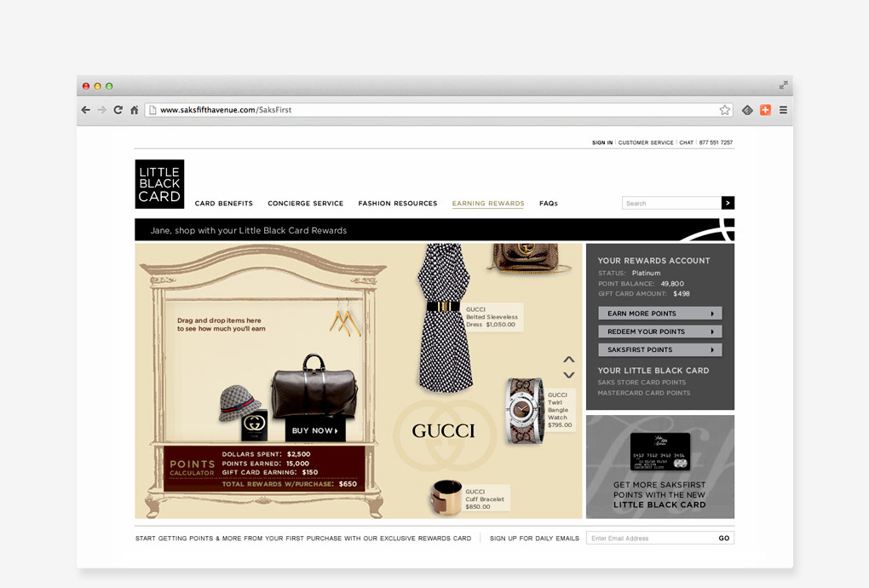
Task: Click the gold hangers in wardrobe
Action: pyautogui.click(x=345, y=320)
